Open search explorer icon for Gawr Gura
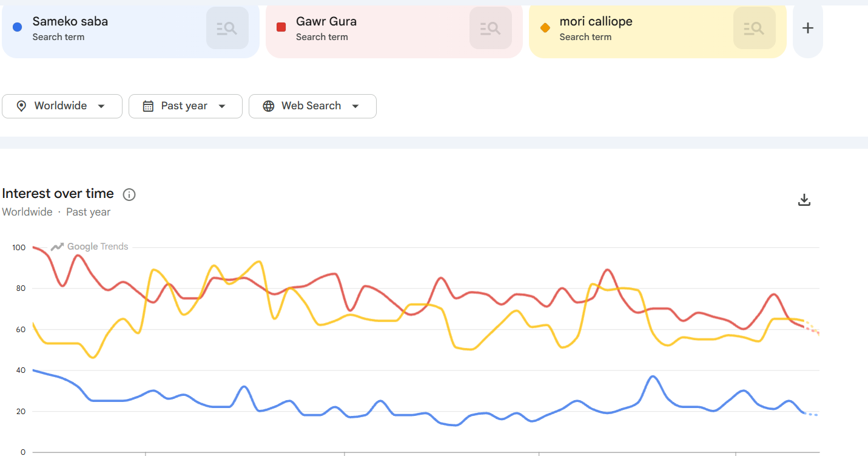Image resolution: width=868 pixels, height=456 pixels. click(491, 28)
